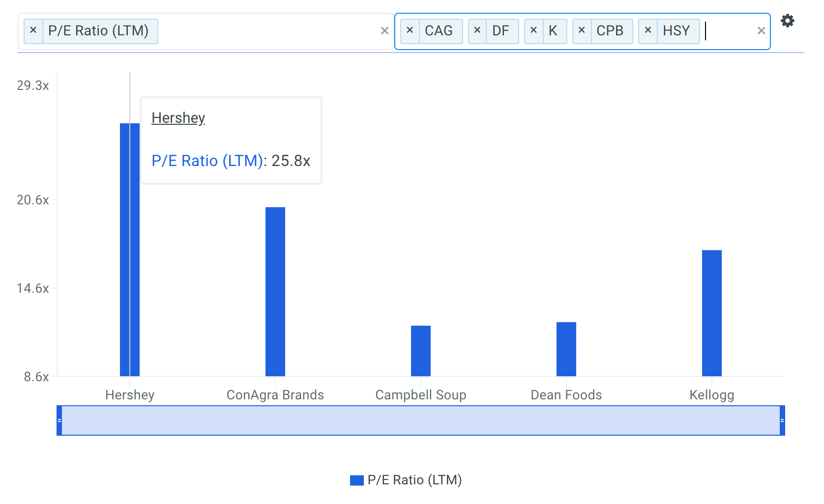Click the 14.6x y-axis value

tap(33, 288)
